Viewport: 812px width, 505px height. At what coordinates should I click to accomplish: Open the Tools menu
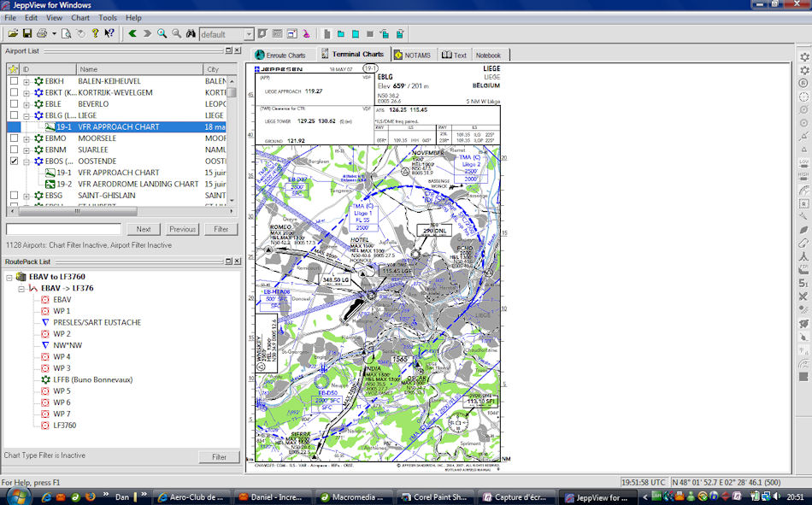108,18
